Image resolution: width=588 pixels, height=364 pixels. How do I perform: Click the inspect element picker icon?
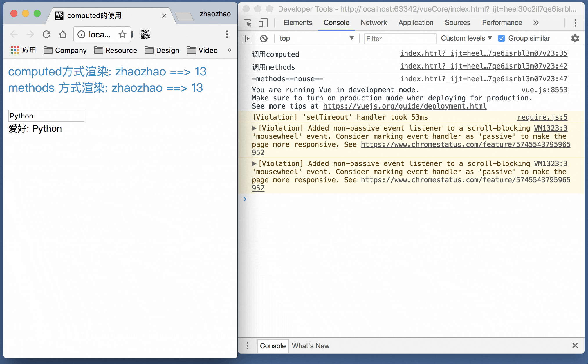pos(248,23)
